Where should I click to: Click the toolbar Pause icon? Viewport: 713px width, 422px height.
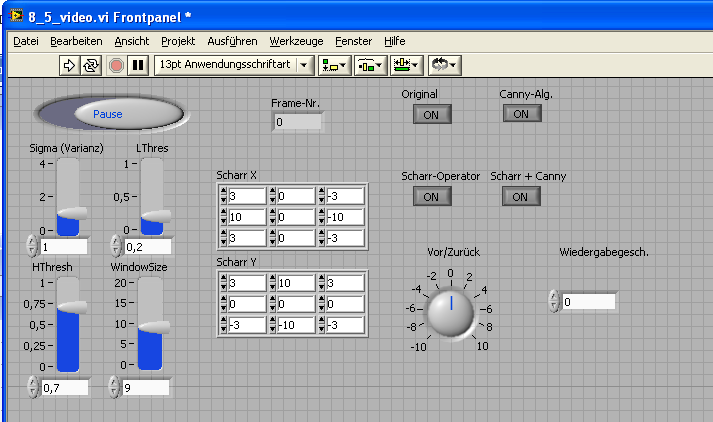138,65
